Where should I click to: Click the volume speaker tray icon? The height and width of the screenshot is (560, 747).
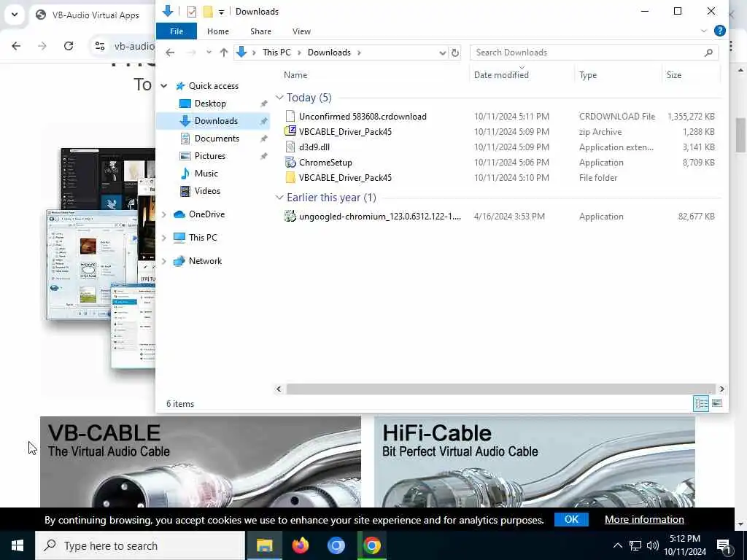tap(653, 545)
